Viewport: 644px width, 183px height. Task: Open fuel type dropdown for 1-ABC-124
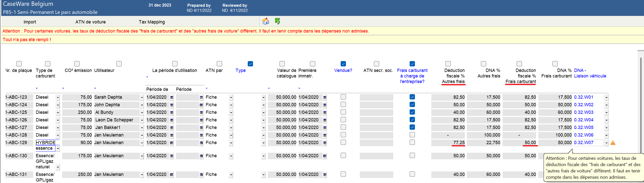(58, 105)
